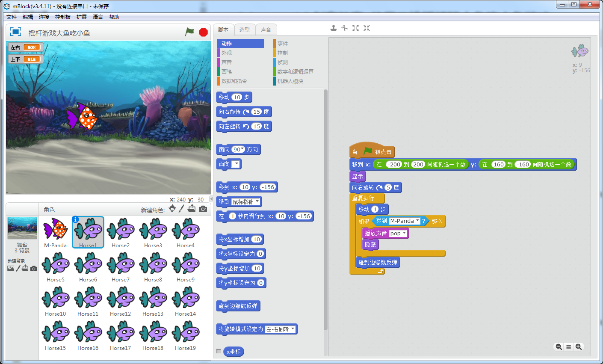The width and height of the screenshot is (603, 364).
Task: Click the green flag to start
Action: pos(189,32)
